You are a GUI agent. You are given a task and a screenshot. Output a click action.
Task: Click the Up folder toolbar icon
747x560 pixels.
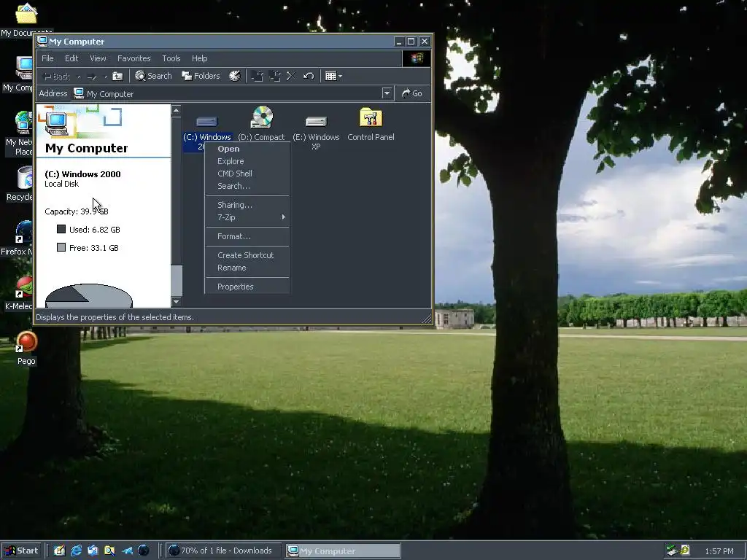click(117, 76)
